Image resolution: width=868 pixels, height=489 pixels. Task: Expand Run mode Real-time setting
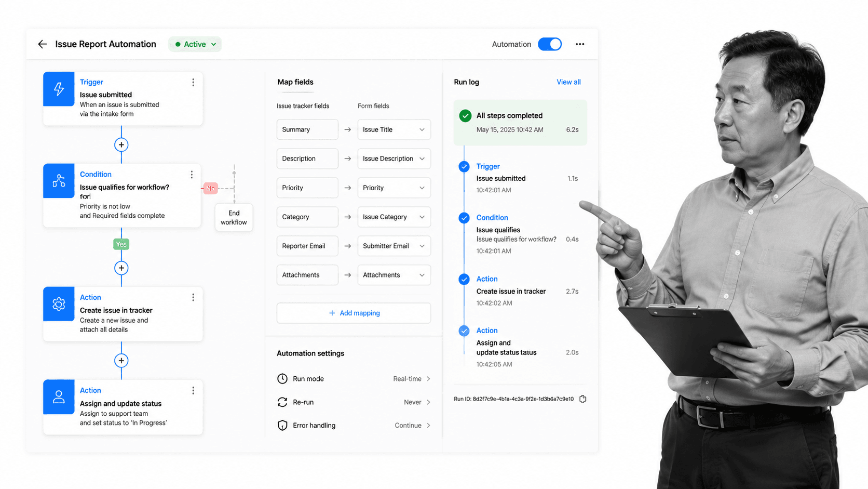(412, 379)
